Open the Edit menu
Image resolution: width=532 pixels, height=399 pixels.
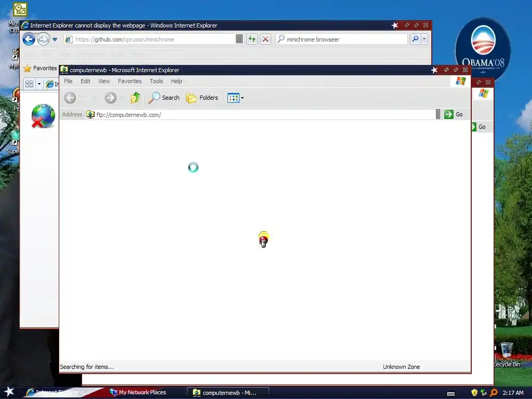85,81
